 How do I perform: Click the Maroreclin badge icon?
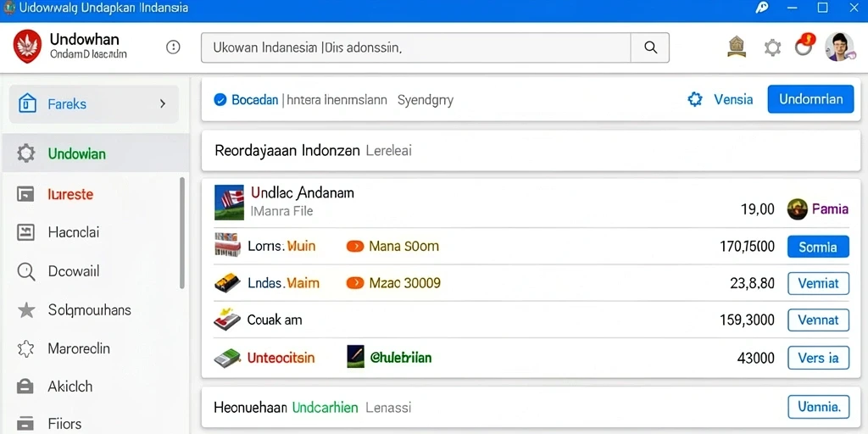(x=26, y=348)
